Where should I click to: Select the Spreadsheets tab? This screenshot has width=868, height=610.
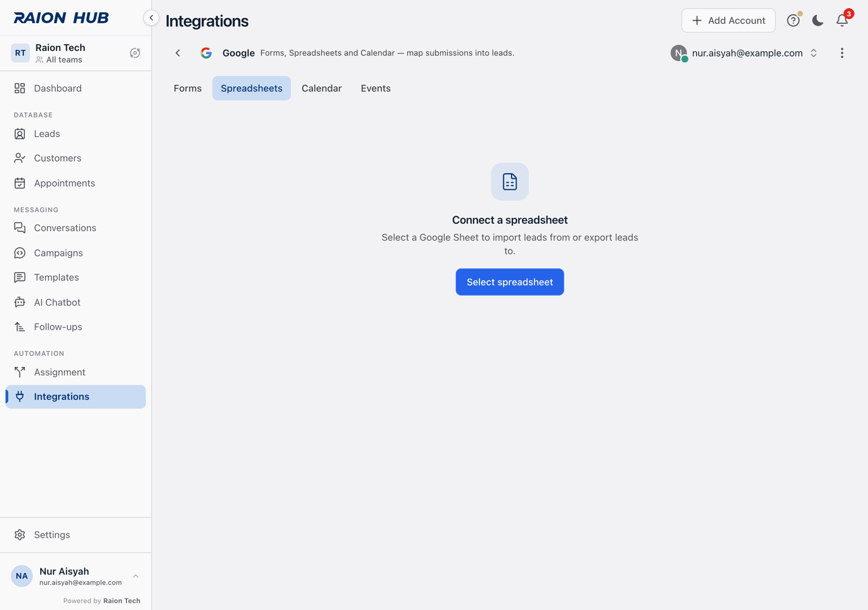point(252,88)
